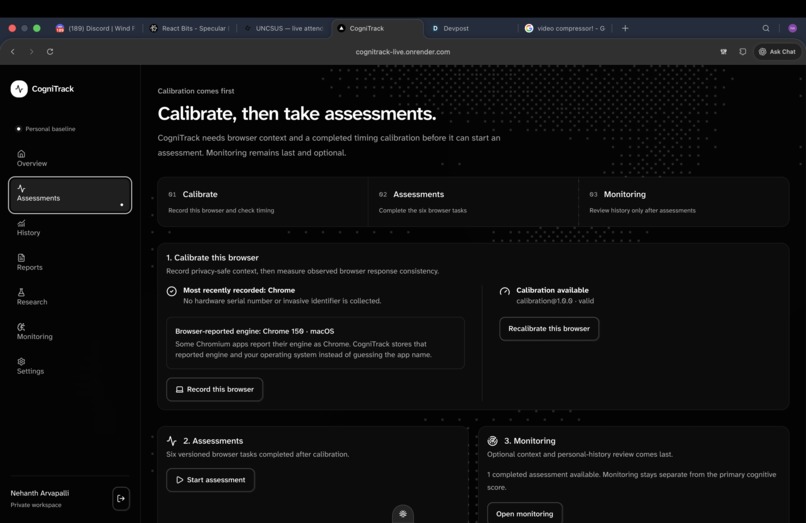Image resolution: width=806 pixels, height=523 pixels.
Task: Switch to the Devpost browser tab
Action: (x=470, y=28)
